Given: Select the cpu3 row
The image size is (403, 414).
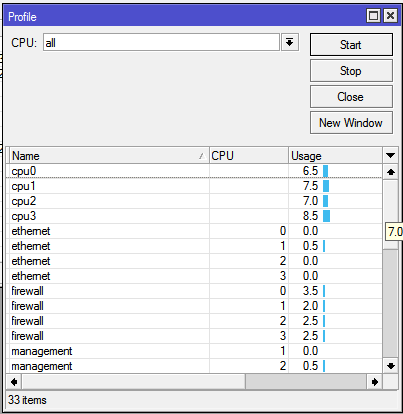Looking at the screenshot, I should click(x=194, y=216).
